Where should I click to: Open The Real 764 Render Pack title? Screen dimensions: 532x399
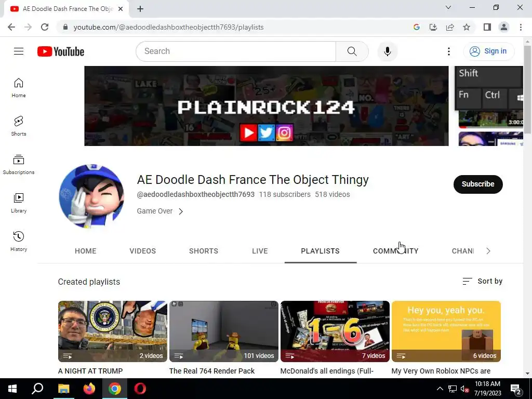pos(212,371)
